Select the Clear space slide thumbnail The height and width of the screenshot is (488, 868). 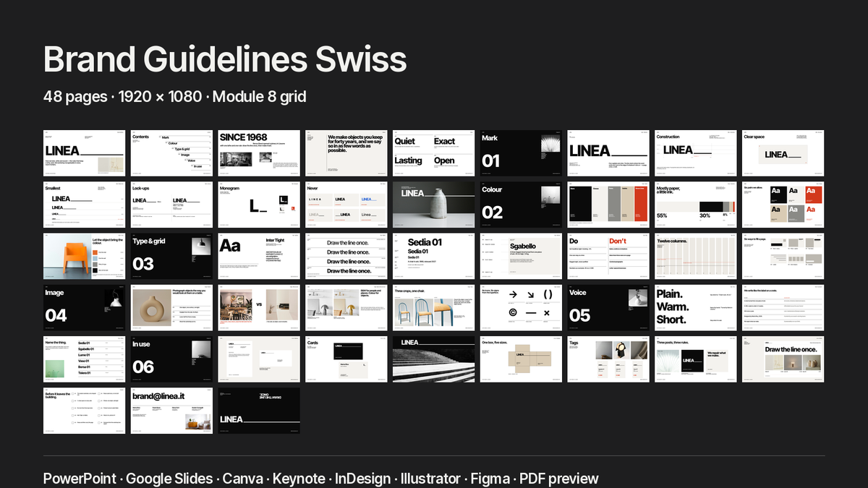pos(783,153)
